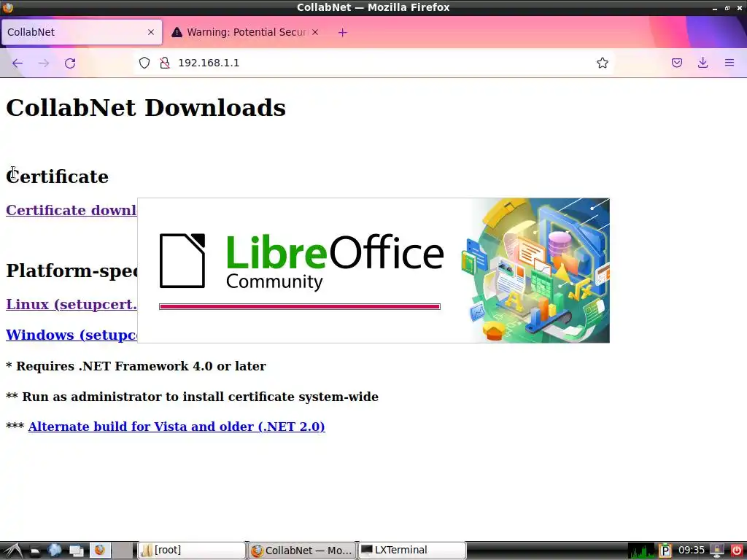Switch to CollabNet — Mozilla taskbar button
This screenshot has height=560, width=747.
(x=301, y=551)
